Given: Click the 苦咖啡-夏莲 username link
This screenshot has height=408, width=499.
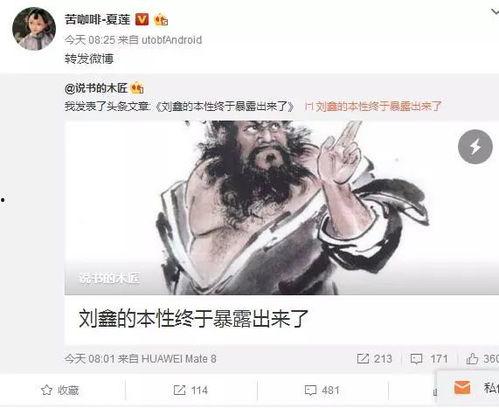Looking at the screenshot, I should click(97, 20).
